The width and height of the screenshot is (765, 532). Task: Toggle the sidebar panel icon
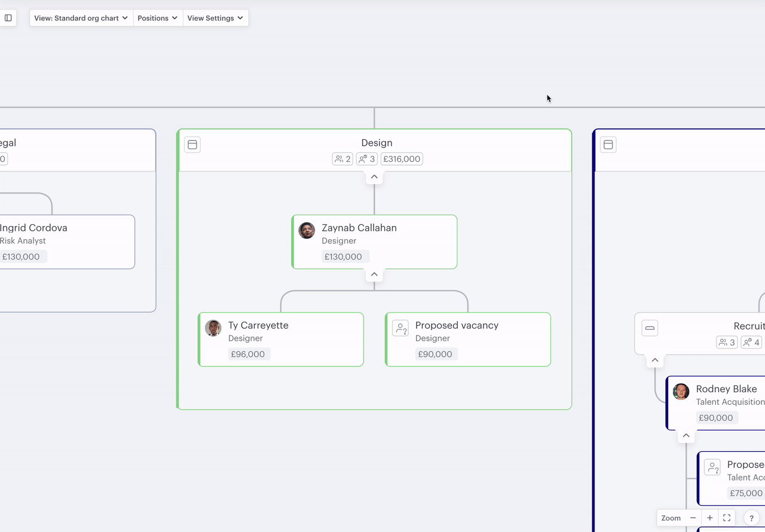click(x=8, y=18)
